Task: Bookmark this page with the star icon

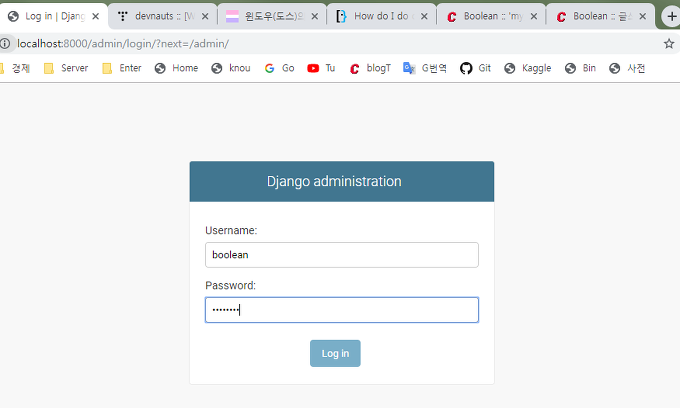Action: click(669, 43)
